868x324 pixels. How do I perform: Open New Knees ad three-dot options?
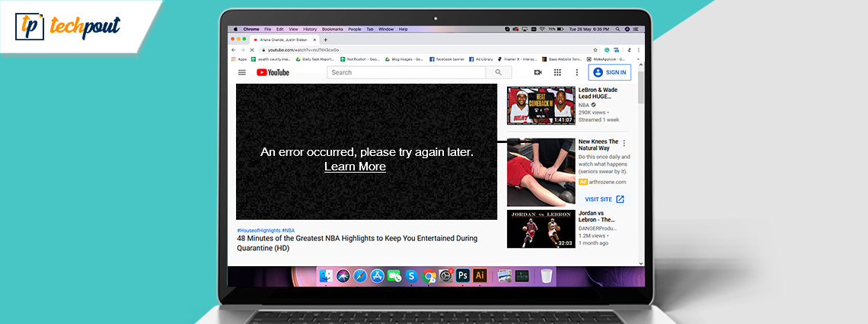[624, 143]
